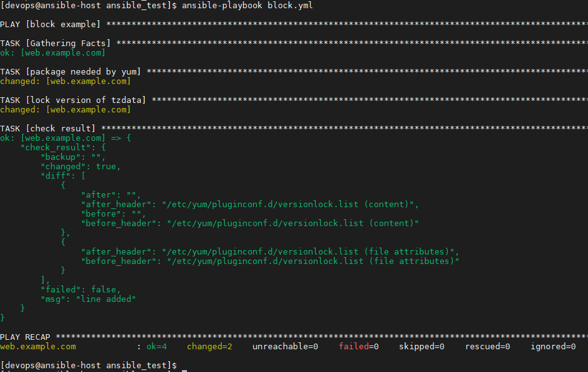Click the 'ok=4' recap value
This screenshot has height=372, width=588.
[157, 347]
